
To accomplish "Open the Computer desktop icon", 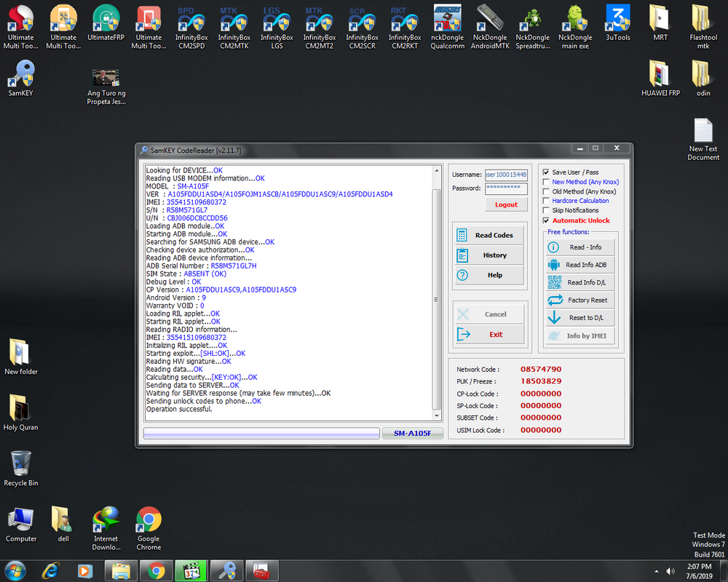I will [x=21, y=525].
